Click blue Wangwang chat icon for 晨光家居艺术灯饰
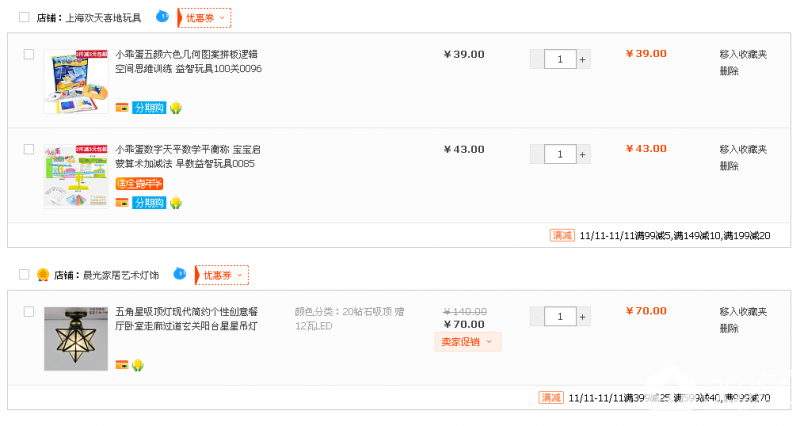This screenshot has height=426, width=800. (180, 273)
